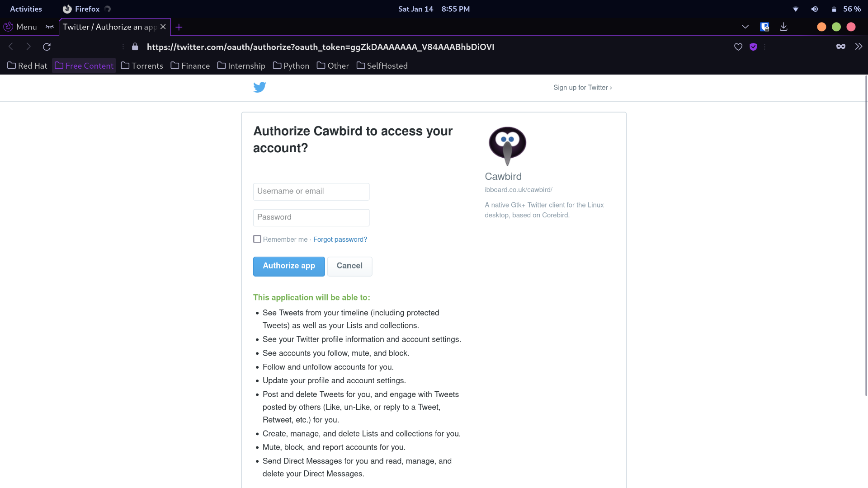The height and width of the screenshot is (488, 868).
Task: Click the orange circle in the titlebar
Action: [x=821, y=27]
